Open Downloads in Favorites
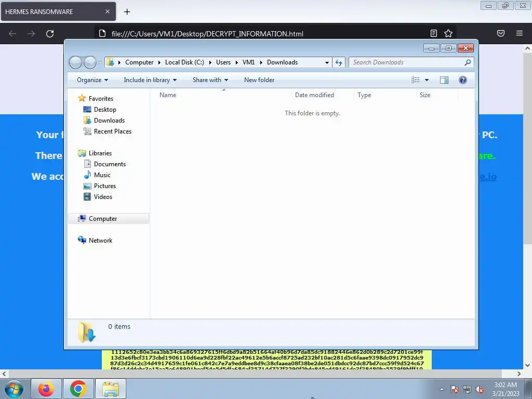The height and width of the screenshot is (399, 532). tap(109, 121)
